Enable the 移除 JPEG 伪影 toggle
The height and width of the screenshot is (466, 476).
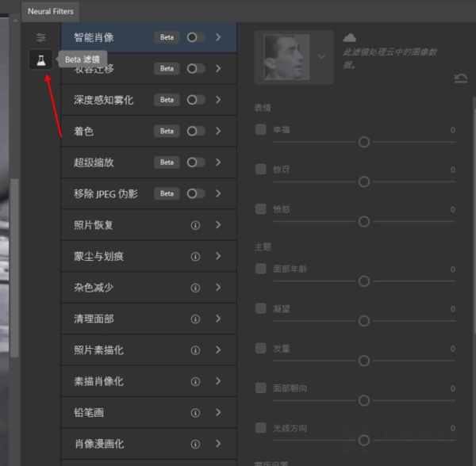[196, 193]
